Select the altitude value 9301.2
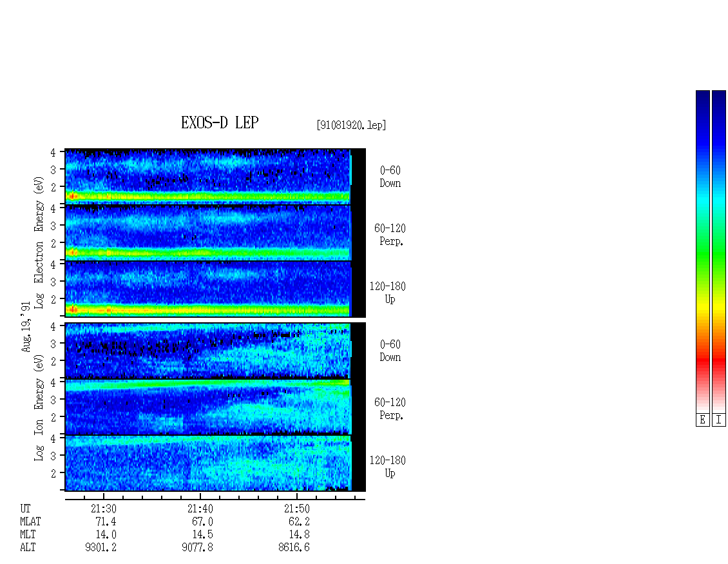This screenshot has height=564, width=728. [101, 548]
